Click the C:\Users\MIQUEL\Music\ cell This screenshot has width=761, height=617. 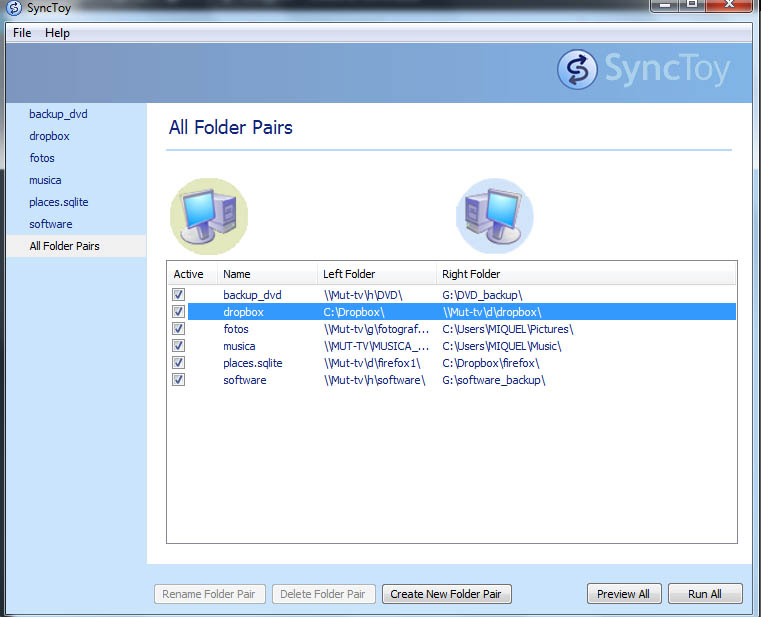[x=502, y=346]
